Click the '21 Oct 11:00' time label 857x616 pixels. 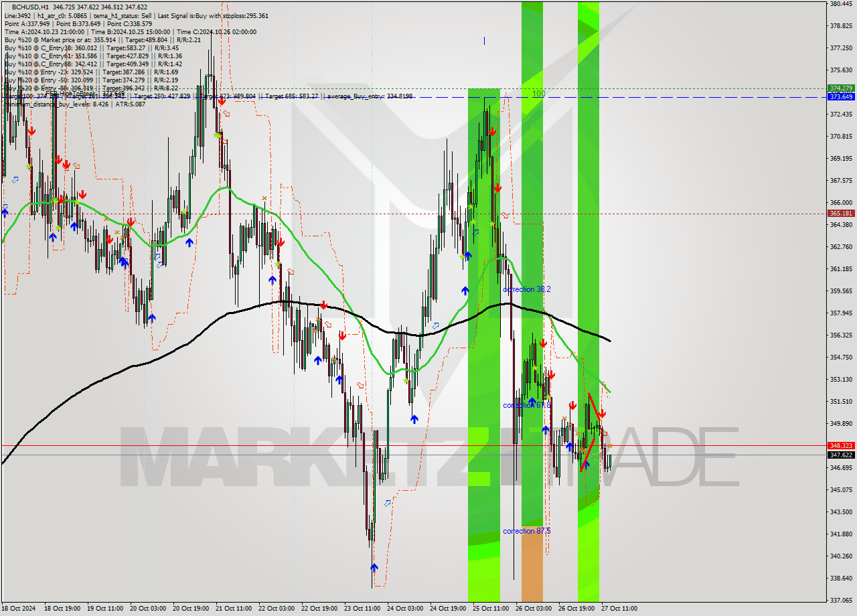click(234, 609)
